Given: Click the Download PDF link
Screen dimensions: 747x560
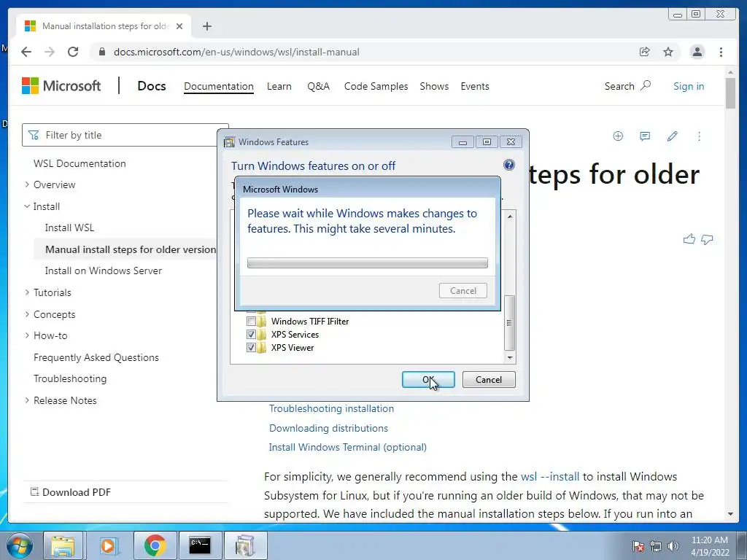Looking at the screenshot, I should click(71, 492).
